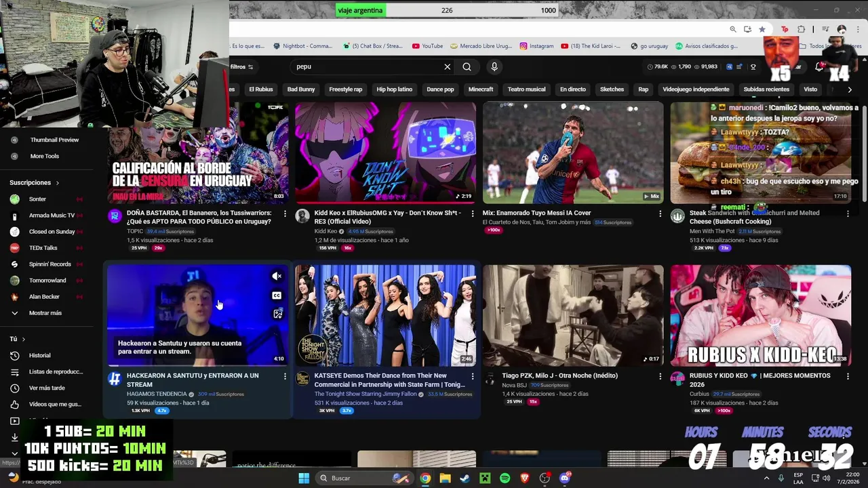This screenshot has height=488, width=868.
Task: Open the KATSEYE Tonight Show thumbnail
Action: coord(386,315)
